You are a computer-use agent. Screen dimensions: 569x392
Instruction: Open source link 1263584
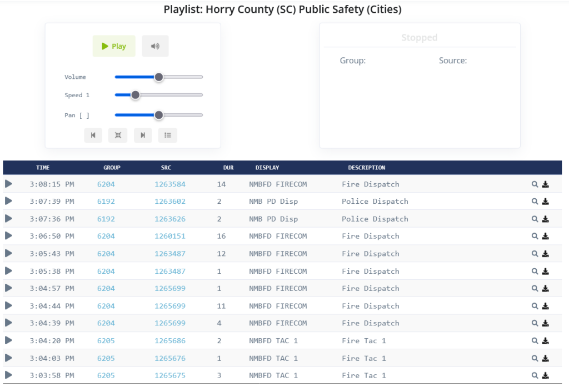pos(170,184)
